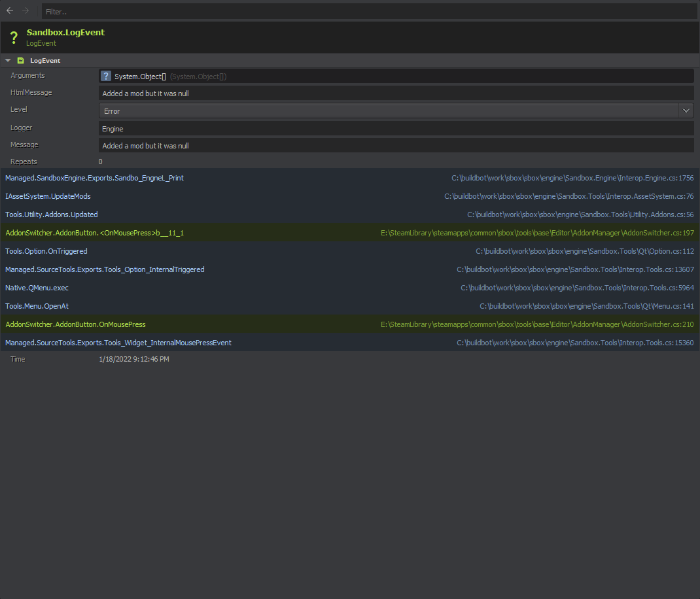Open the AddonSwitcher.cs:210 file path
This screenshot has width=700, height=599.
point(537,324)
